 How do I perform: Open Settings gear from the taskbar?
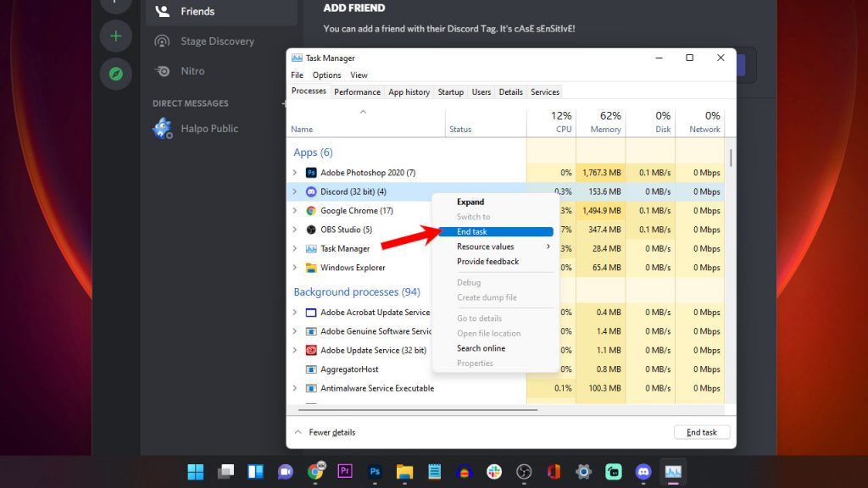coord(583,471)
